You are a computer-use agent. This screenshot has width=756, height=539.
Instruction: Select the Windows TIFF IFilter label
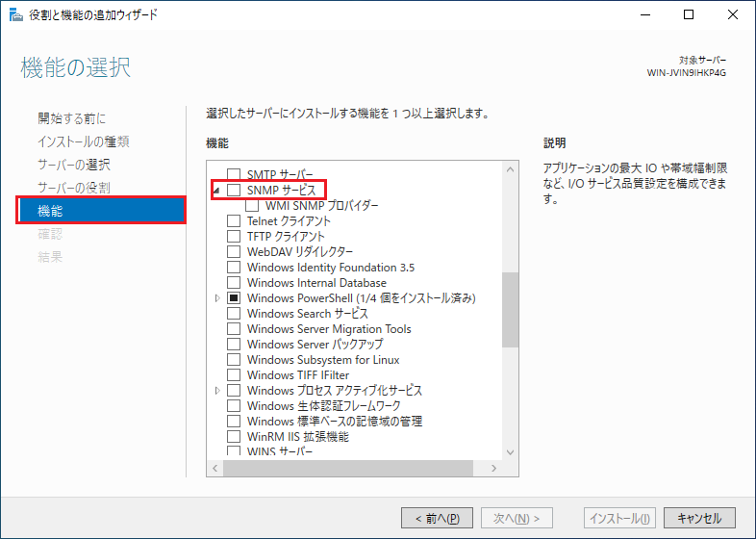click(x=298, y=375)
